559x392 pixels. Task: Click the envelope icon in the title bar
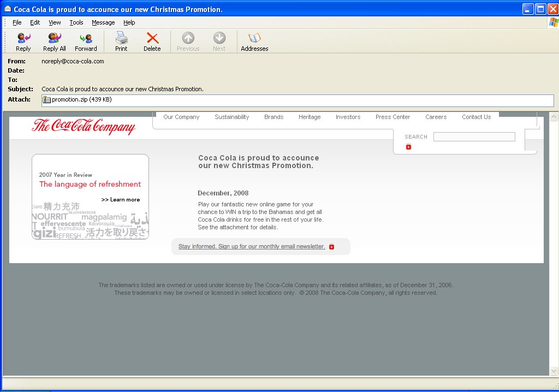tap(8, 9)
